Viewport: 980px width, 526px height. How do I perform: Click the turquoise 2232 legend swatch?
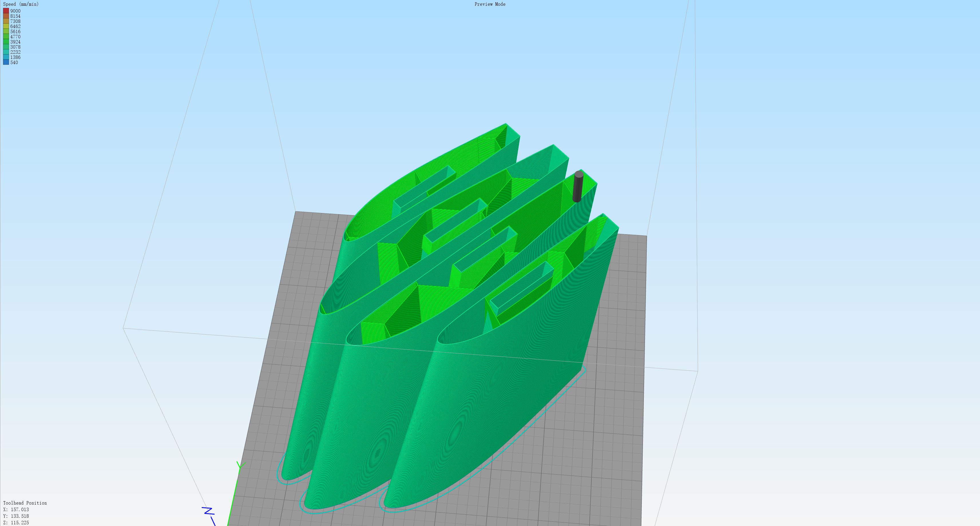[6, 52]
